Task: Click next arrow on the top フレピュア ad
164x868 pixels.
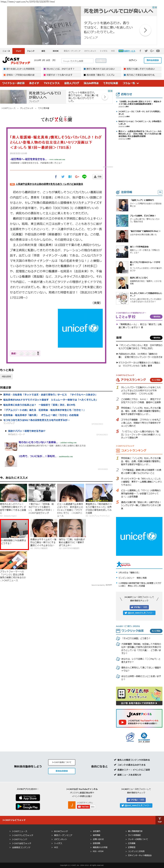Action: click(145, 30)
